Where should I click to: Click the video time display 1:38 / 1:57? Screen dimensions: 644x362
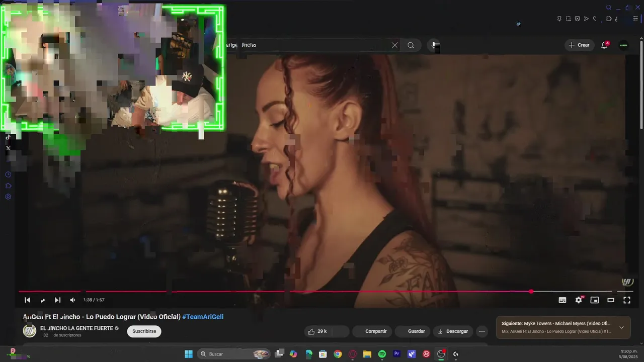pos(94,300)
